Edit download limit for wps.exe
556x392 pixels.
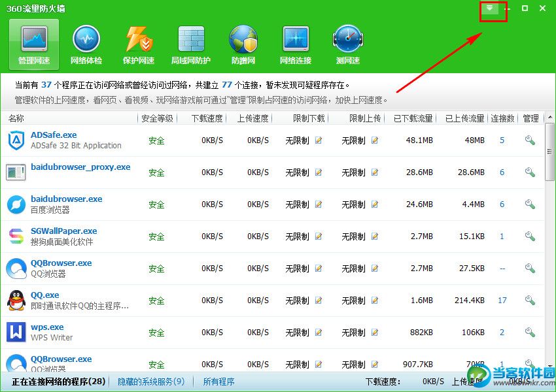pos(319,332)
